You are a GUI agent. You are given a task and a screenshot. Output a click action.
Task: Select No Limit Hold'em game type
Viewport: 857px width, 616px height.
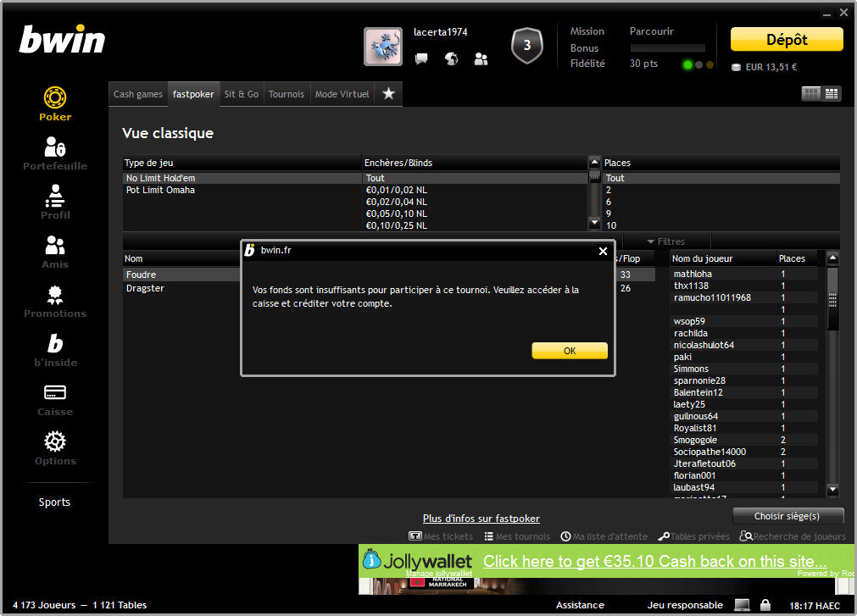click(x=242, y=178)
